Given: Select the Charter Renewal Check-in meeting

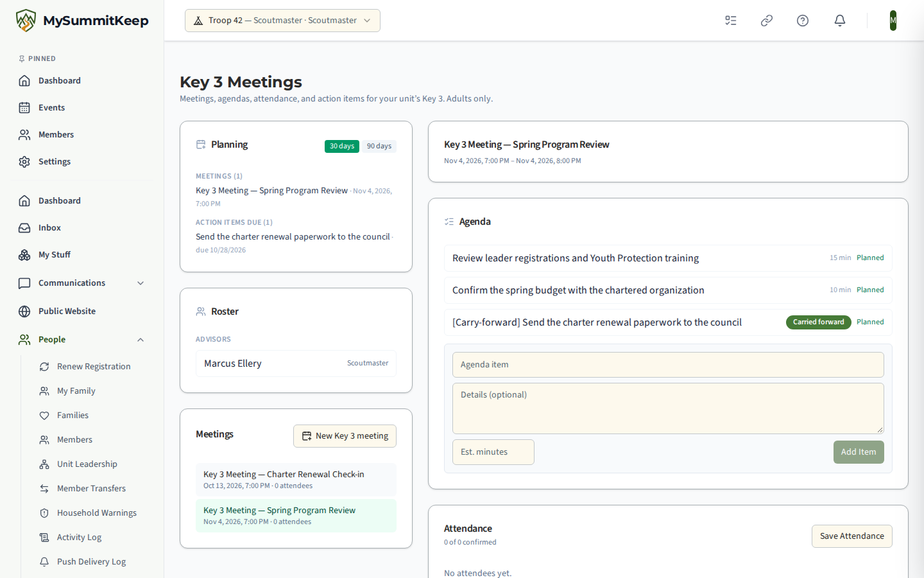Looking at the screenshot, I should click(296, 480).
